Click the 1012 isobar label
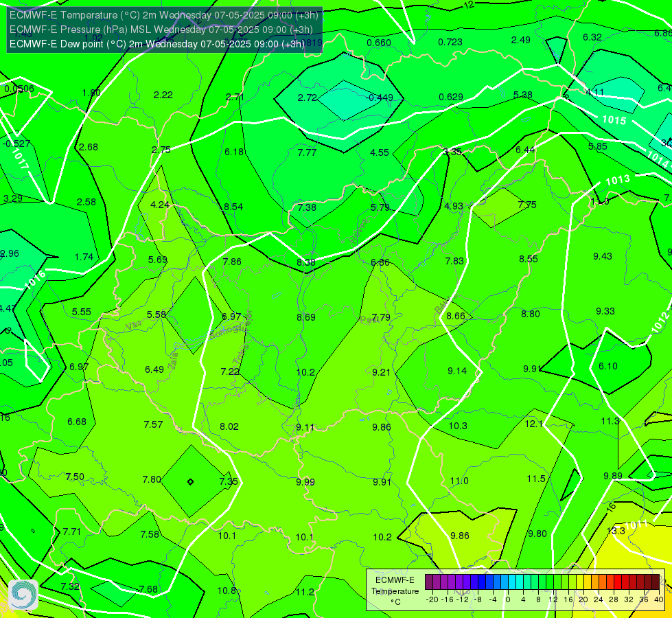Image resolution: width=672 pixels, height=618 pixels. [x=660, y=323]
